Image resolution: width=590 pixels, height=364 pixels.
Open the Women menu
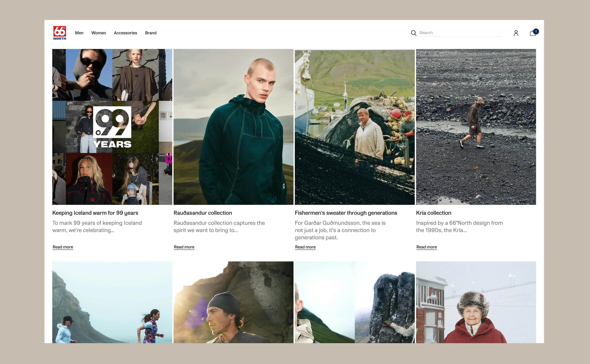98,33
